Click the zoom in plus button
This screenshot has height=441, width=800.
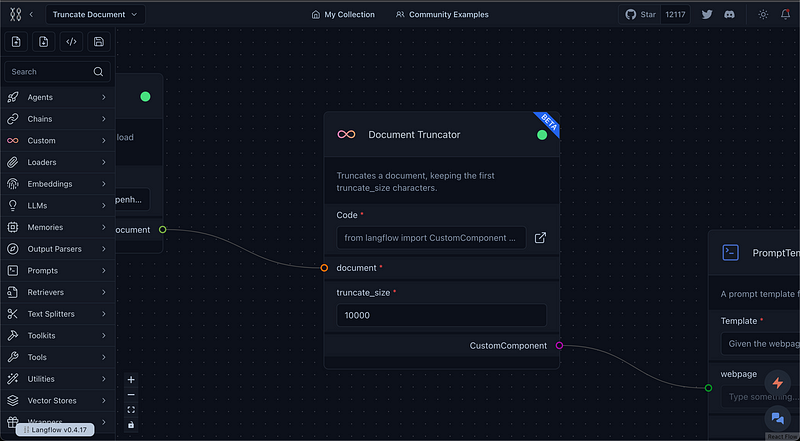pyautogui.click(x=131, y=380)
